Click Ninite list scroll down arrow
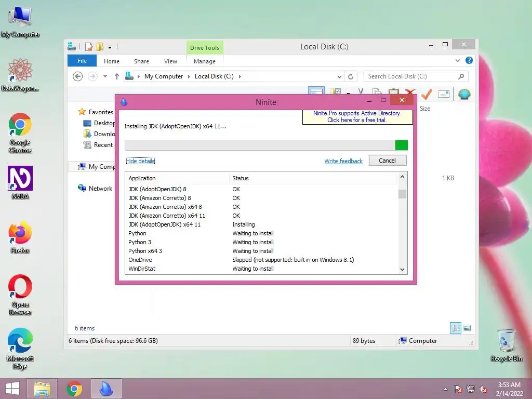 [403, 270]
